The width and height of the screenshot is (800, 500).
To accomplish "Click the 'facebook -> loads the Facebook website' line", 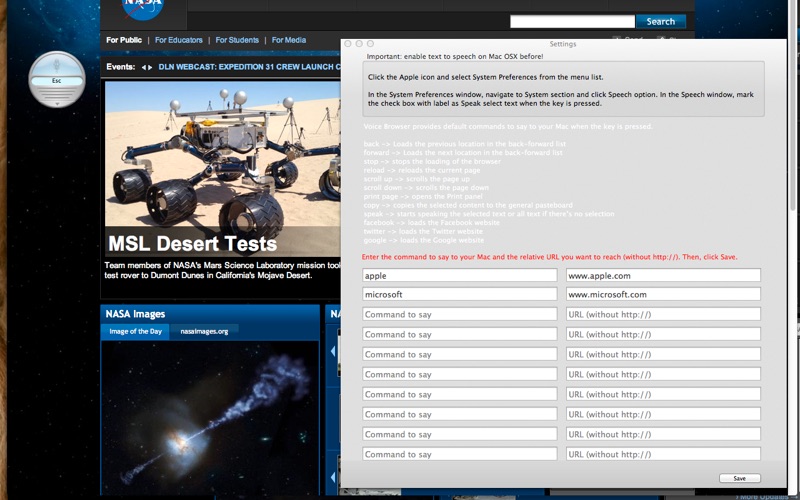I will pyautogui.click(x=432, y=222).
